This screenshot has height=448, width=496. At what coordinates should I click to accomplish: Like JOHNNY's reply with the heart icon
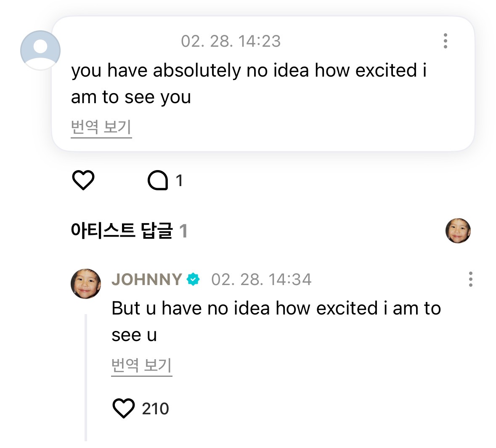pyautogui.click(x=124, y=408)
